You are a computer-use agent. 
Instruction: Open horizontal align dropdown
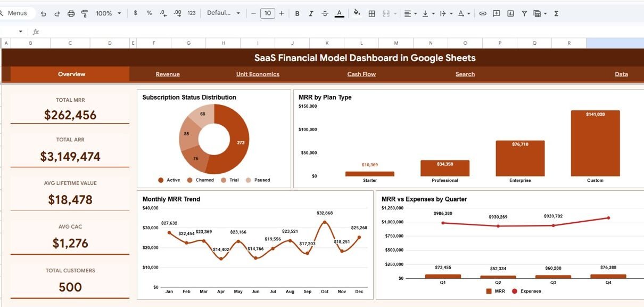point(410,13)
